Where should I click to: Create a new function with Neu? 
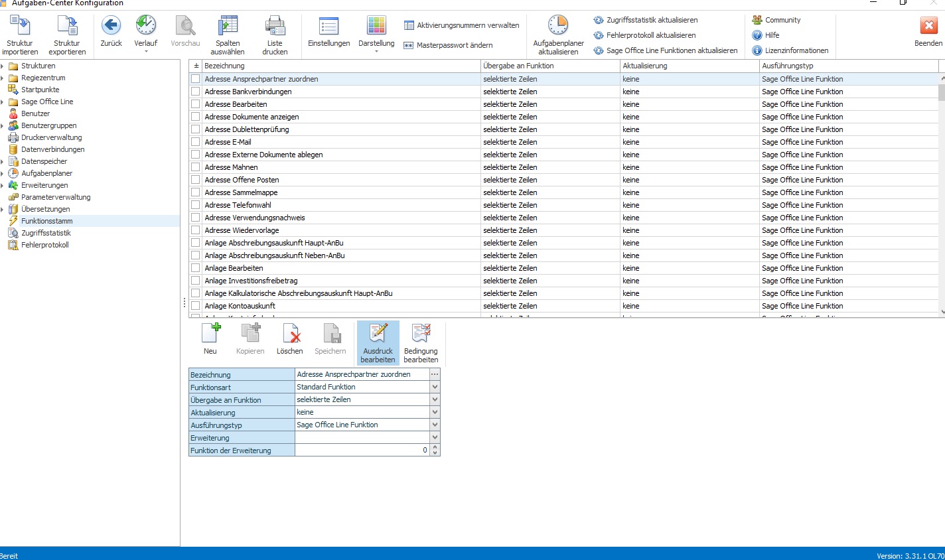(x=210, y=338)
